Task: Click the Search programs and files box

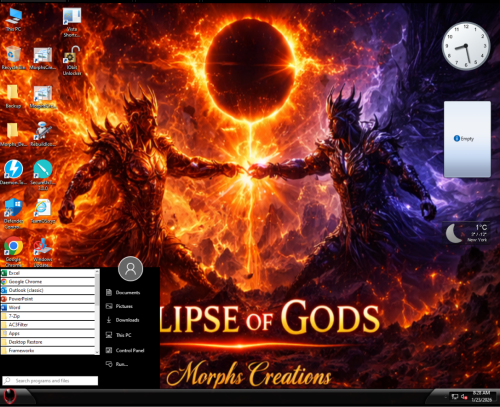Action: pyautogui.click(x=50, y=380)
